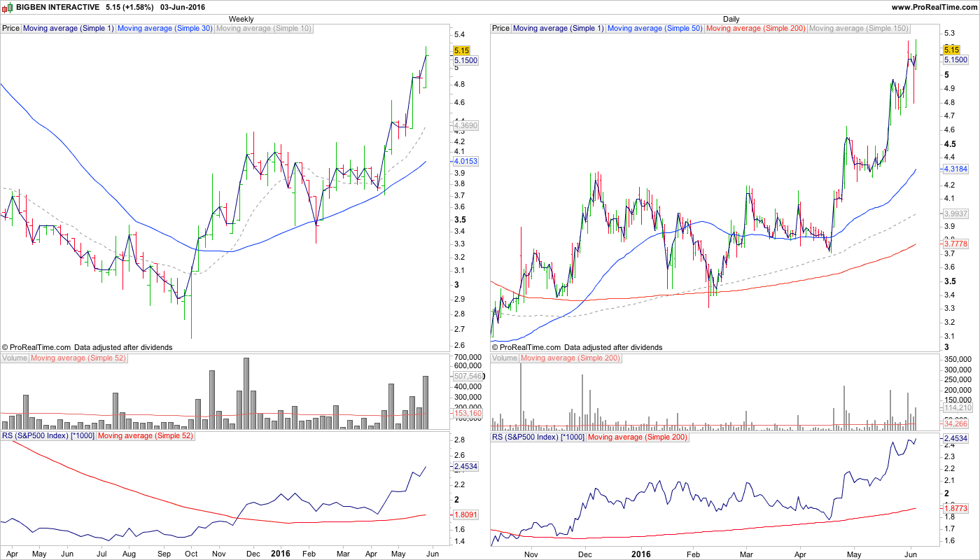Click the Volume label in the Daily panel

pos(505,358)
